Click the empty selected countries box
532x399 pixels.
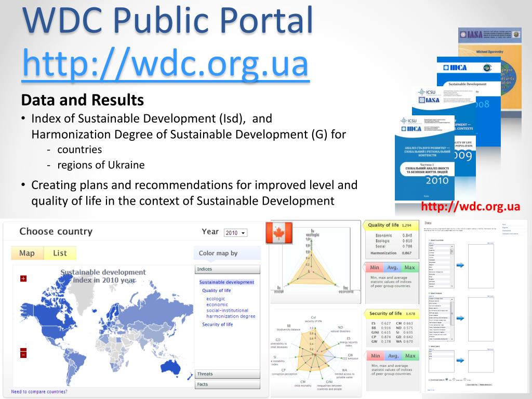tap(481, 267)
